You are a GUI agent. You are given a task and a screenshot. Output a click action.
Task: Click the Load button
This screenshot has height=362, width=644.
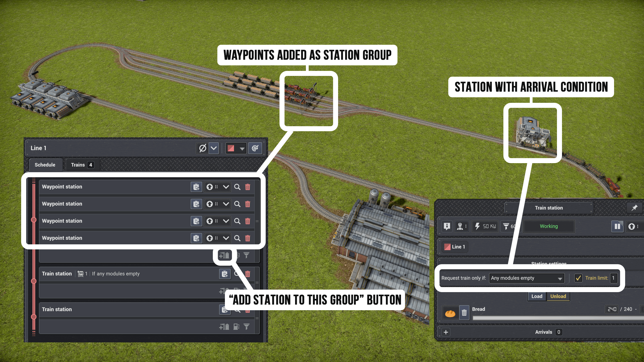(x=537, y=296)
